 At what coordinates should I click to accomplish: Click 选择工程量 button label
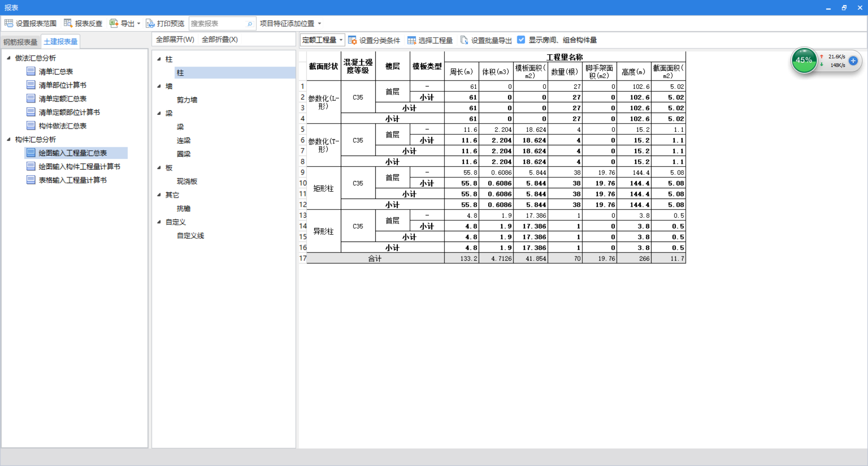click(x=435, y=40)
